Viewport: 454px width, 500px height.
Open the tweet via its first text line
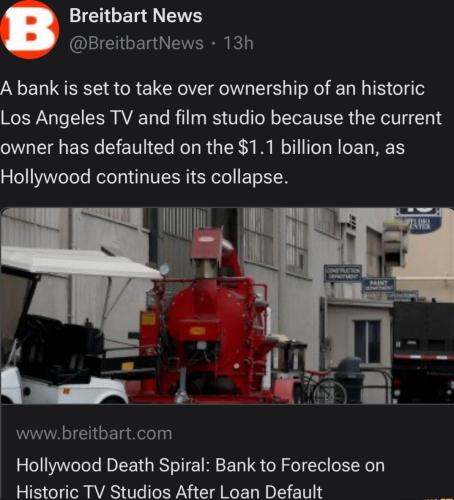coord(213,89)
